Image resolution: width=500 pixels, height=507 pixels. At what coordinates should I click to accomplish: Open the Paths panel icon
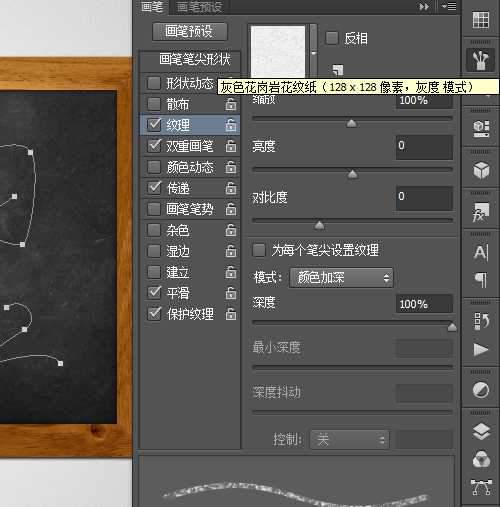click(x=480, y=487)
